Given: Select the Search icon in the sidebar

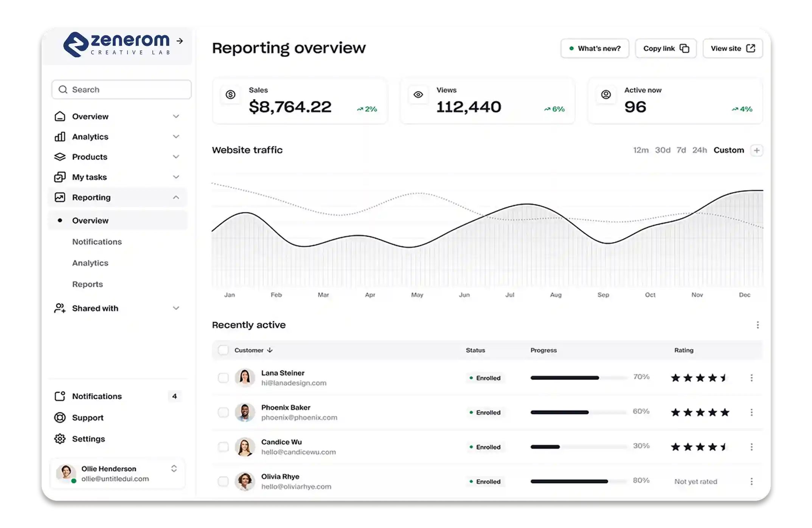Looking at the screenshot, I should click(x=63, y=90).
